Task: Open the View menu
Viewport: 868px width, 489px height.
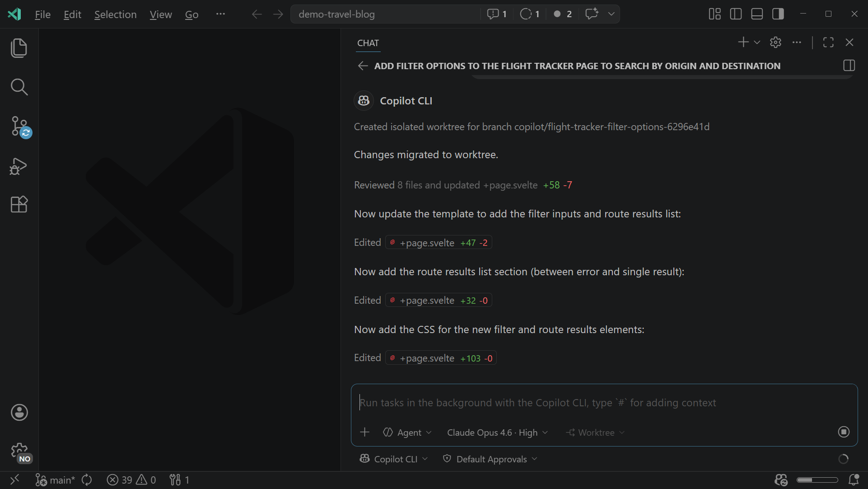Action: (160, 14)
